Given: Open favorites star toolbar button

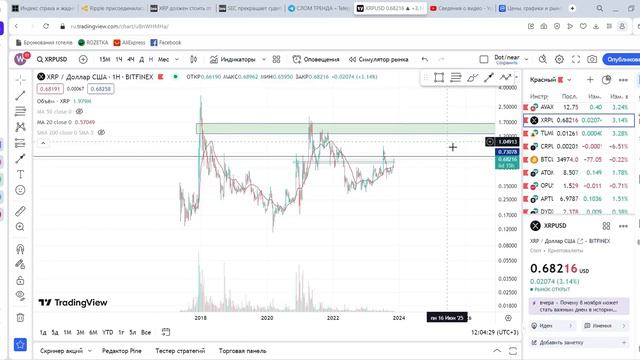Looking at the screenshot, I should [20, 344].
